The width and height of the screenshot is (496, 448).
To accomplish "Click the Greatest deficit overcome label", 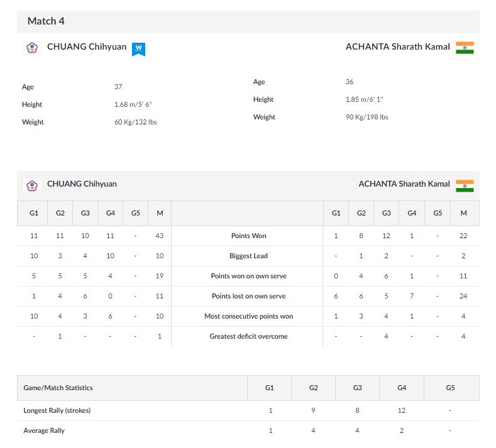I will 248,336.
